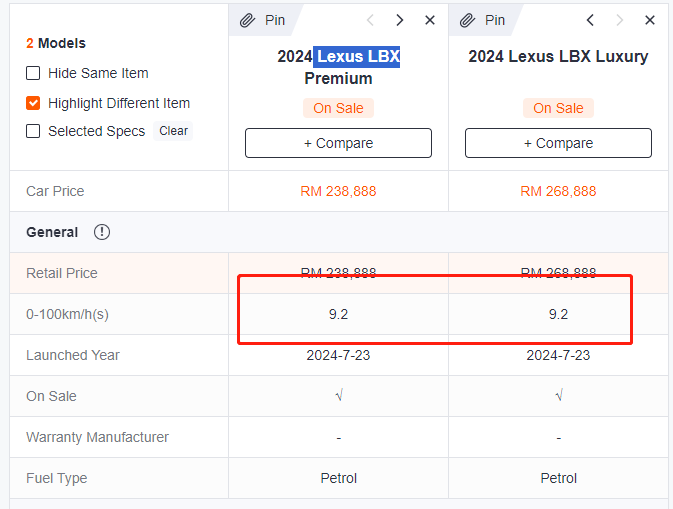Click the left arrow in the LBX Luxury column
Screen dimensions: 673x509
(x=590, y=20)
